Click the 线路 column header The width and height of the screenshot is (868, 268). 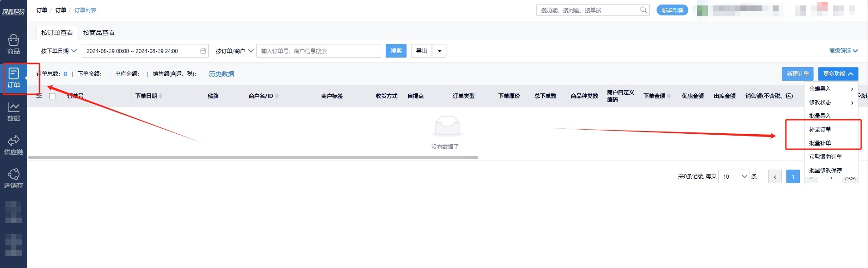(213, 96)
